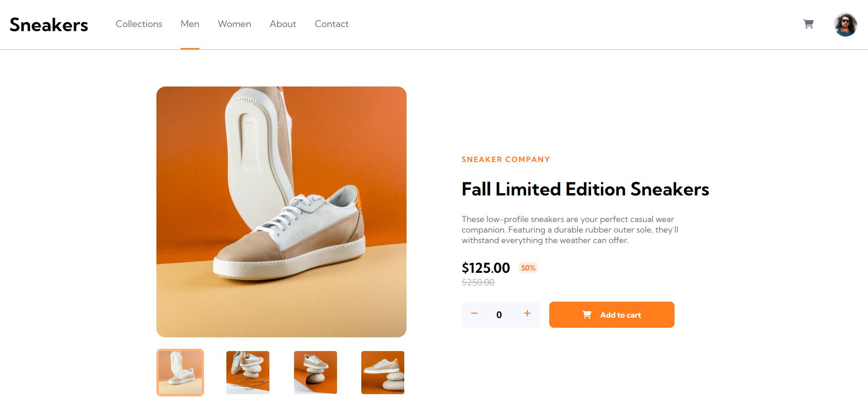Decrease quantity with the minus icon
Image resolution: width=868 pixels, height=406 pixels.
click(474, 314)
